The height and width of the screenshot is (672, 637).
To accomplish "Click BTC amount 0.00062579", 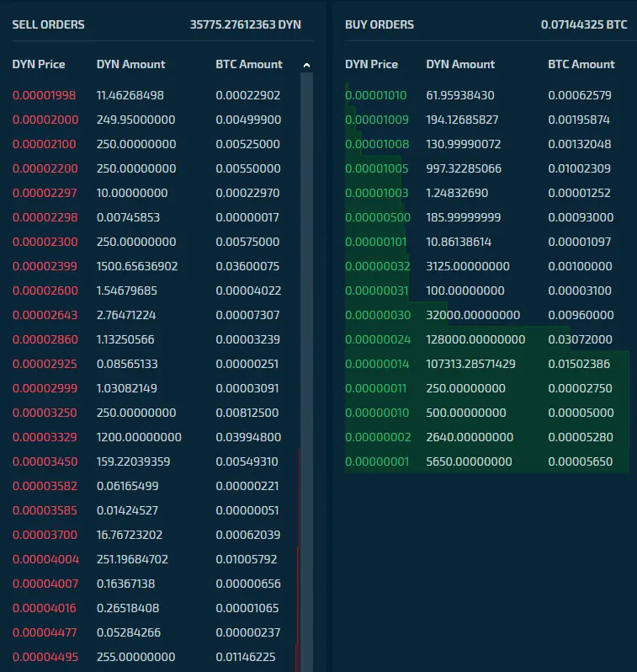I will 580,95.
